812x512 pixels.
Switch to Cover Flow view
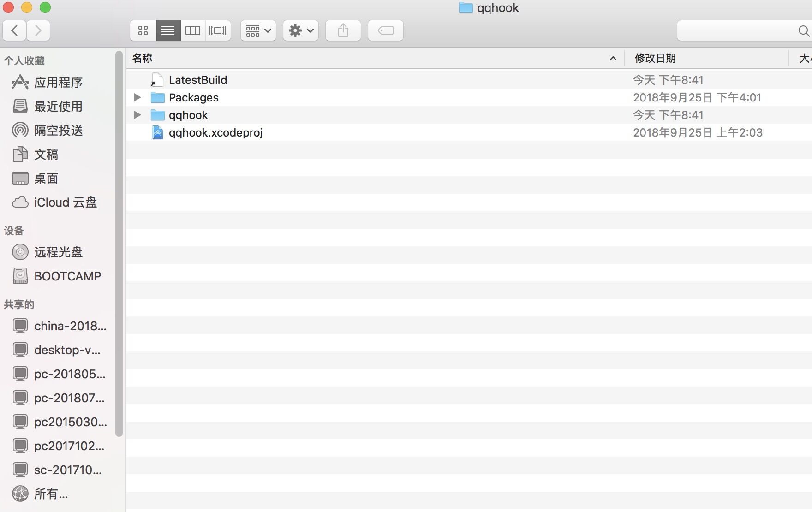218,30
